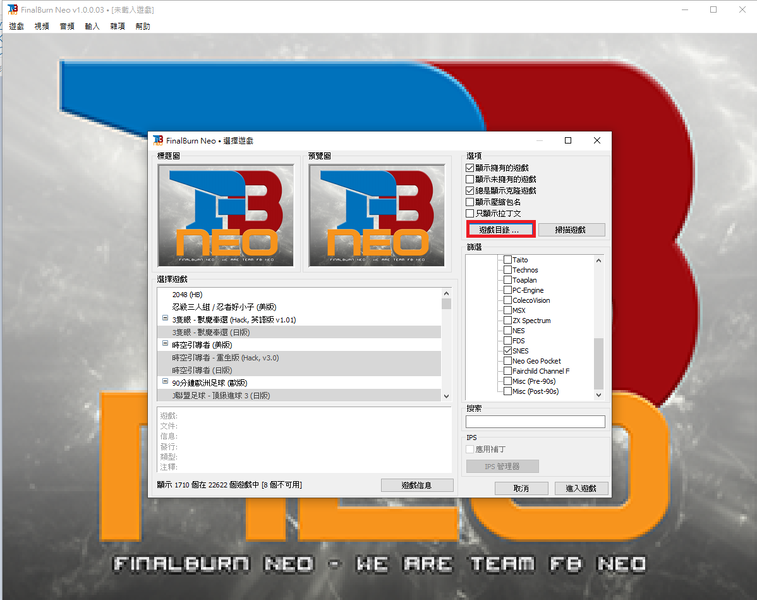Screen dimensions: 757x600
Task: Check the Misc (Post-90s) filter box
Action: tap(507, 391)
